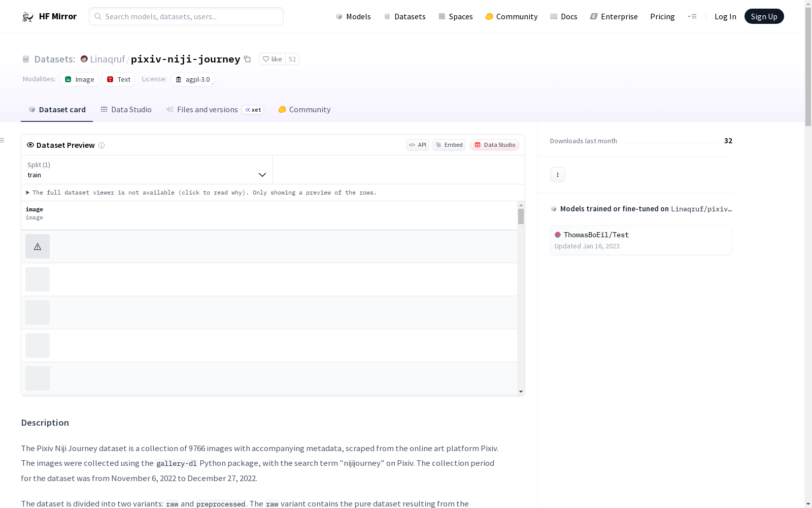Click the preview table scroll up arrow
812x508 pixels.
coord(521,205)
